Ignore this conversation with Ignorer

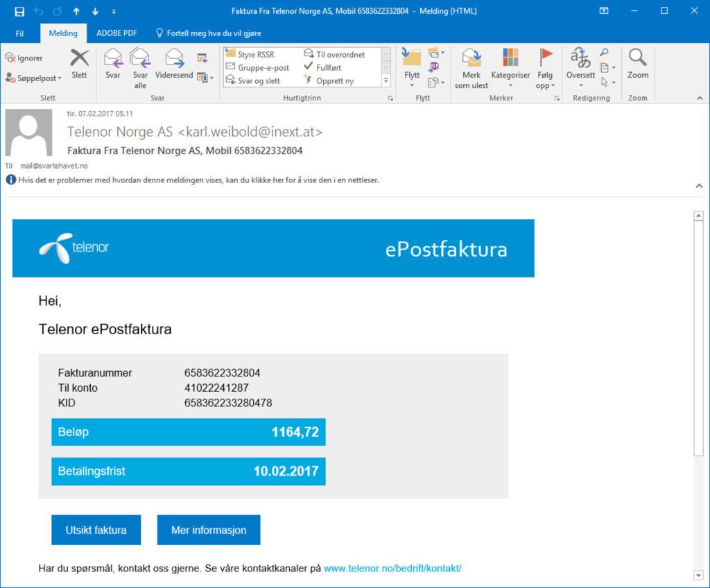pyautogui.click(x=24, y=58)
